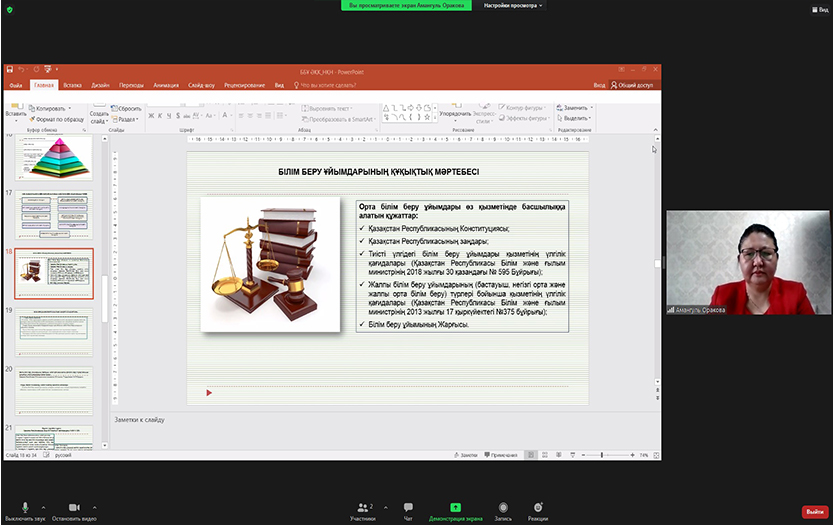Expand audio options arrow beside microphone
This screenshot has width=833, height=525.
tap(43, 506)
